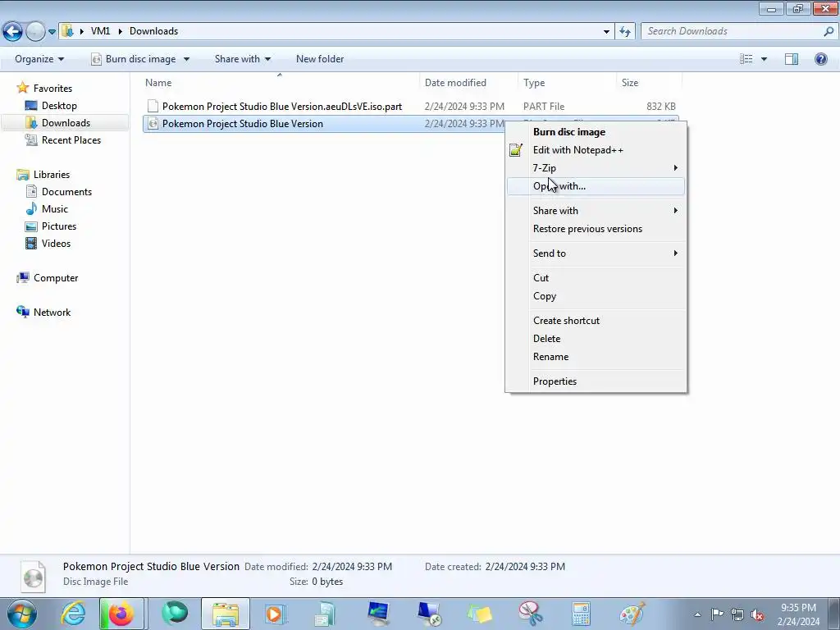Click Downloads in address breadcrumb
Image resolution: width=840 pixels, height=630 pixels.
[153, 31]
